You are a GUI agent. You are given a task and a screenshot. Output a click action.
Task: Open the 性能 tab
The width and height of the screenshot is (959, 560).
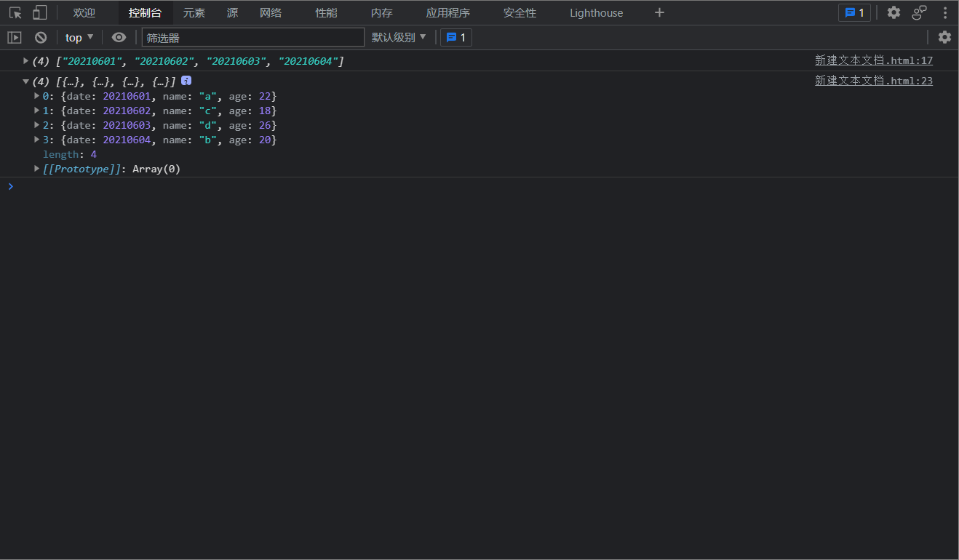(327, 12)
